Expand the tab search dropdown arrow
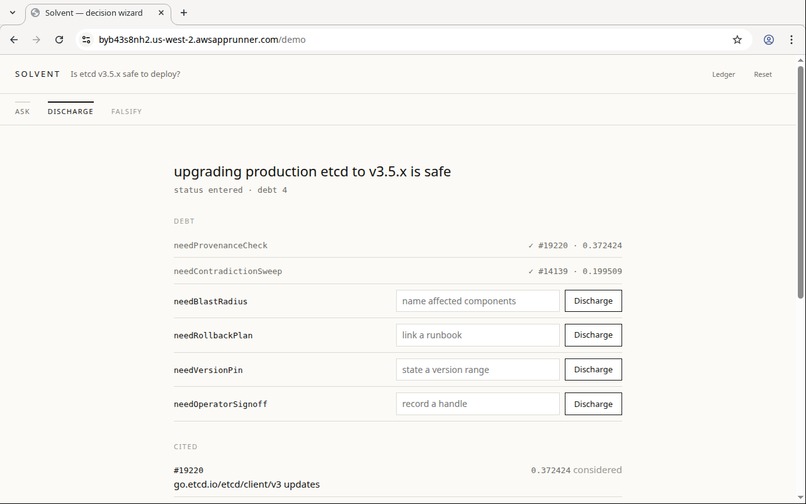The width and height of the screenshot is (806, 504). click(x=12, y=13)
